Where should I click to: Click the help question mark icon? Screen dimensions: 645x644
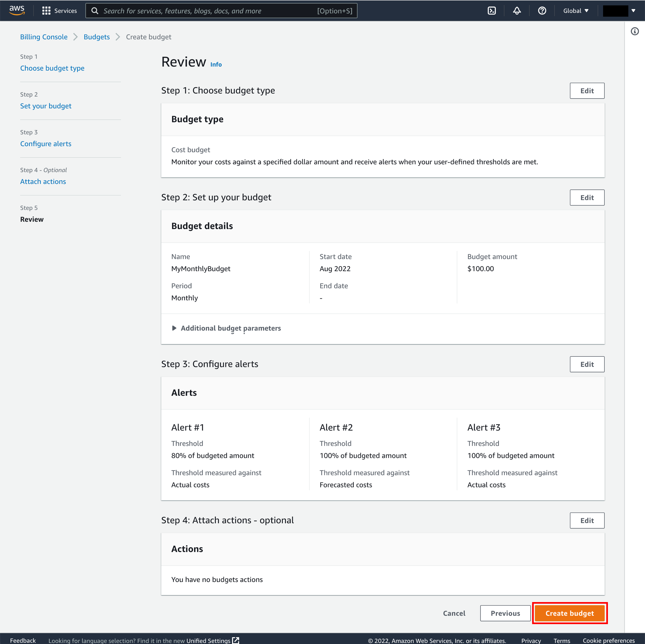543,10
